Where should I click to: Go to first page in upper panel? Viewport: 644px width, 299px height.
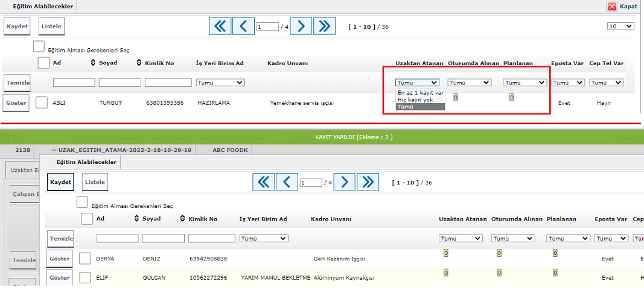[x=220, y=27]
